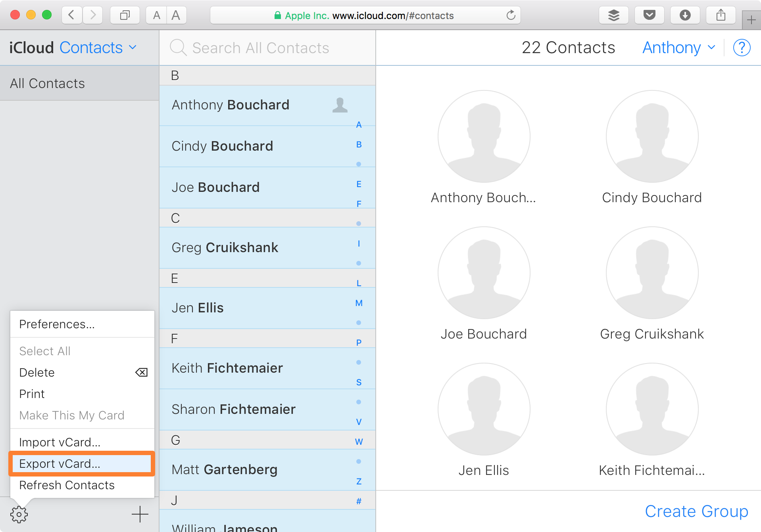Choose Select All in the menu

82,351
